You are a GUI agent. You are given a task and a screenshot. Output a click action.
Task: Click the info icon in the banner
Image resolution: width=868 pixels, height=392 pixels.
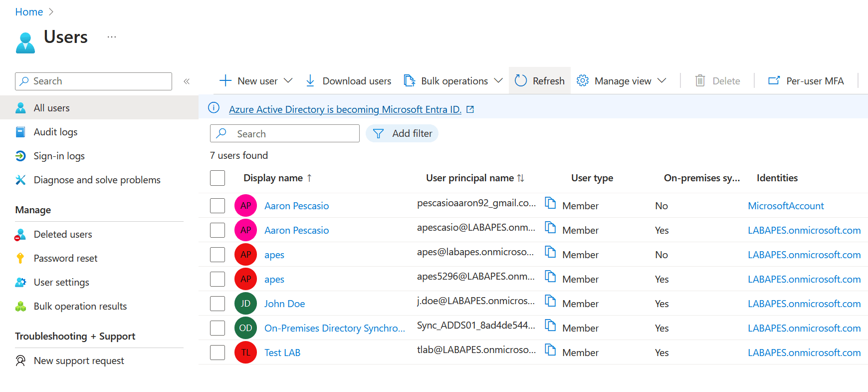coord(214,108)
